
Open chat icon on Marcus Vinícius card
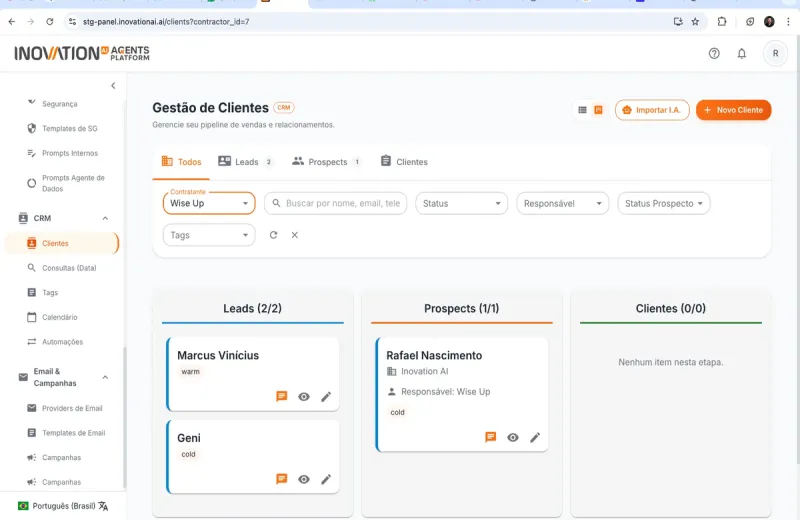[x=281, y=397]
